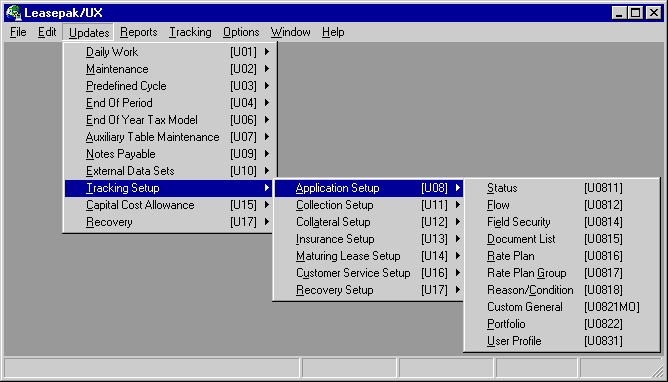Screen dimensions: 668x382
Task: Expand Maturing Lease Setup [U14] submenu
Action: (x=369, y=256)
